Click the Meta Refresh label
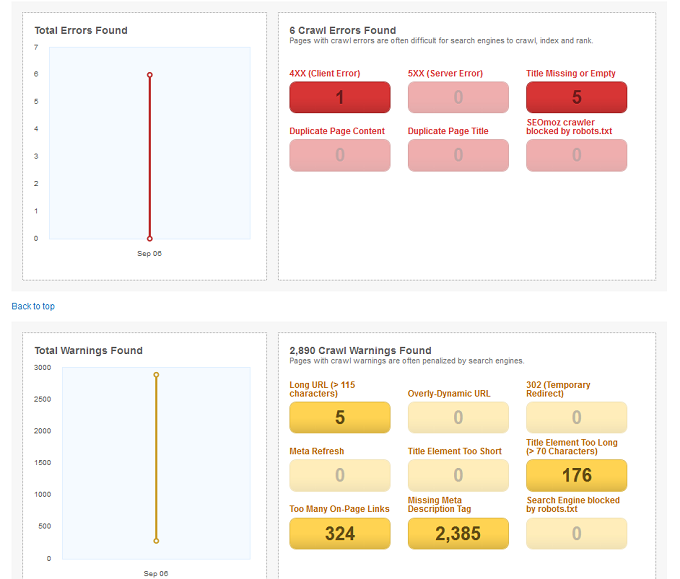The width and height of the screenshot is (680, 579). tap(317, 451)
